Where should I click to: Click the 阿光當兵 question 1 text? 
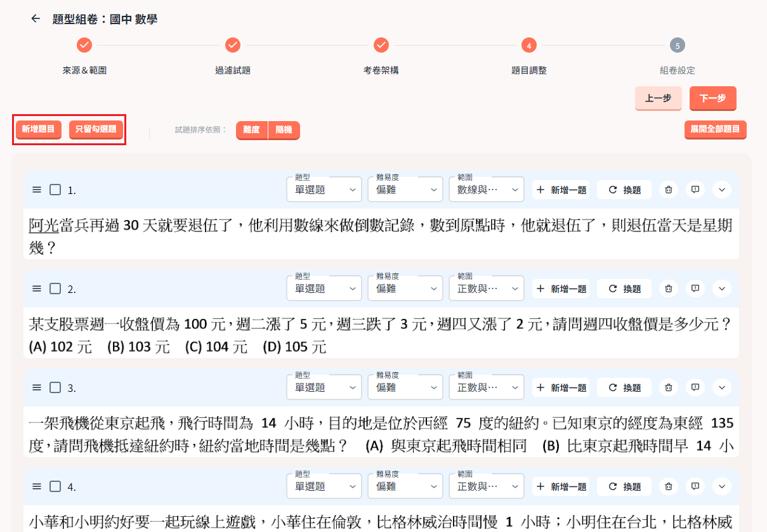coord(381,236)
